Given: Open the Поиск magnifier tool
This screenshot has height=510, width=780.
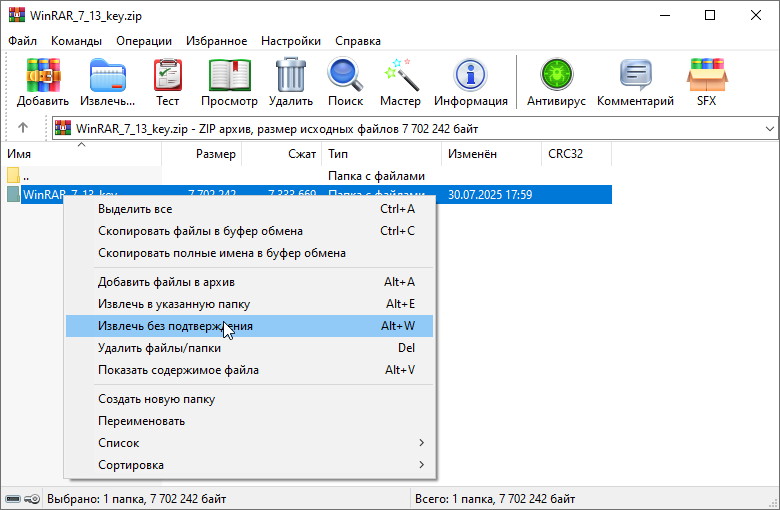Looking at the screenshot, I should [x=345, y=75].
